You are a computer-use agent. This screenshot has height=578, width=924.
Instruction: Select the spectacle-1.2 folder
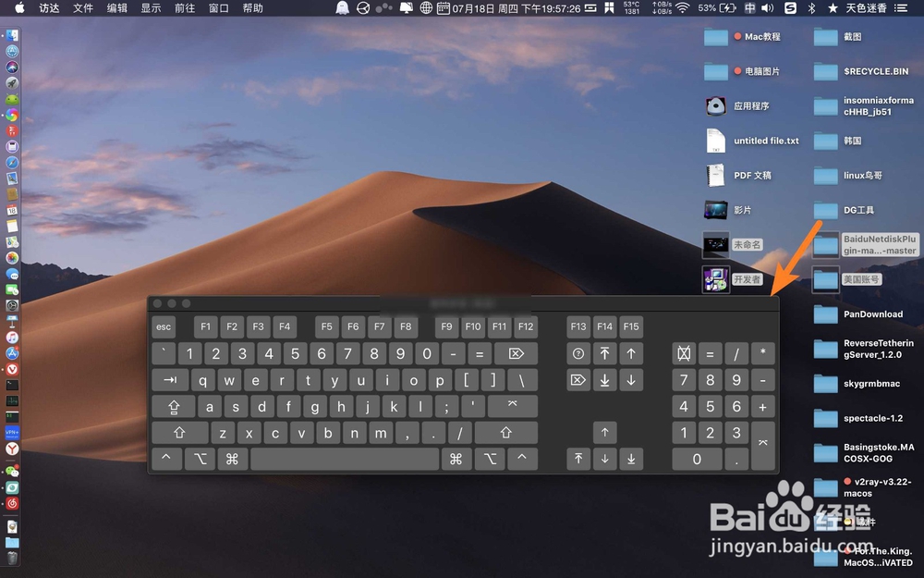pos(858,419)
